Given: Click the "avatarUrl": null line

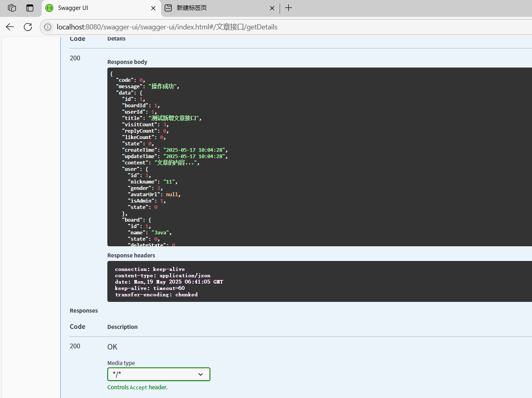Looking at the screenshot, I should click(154, 195).
